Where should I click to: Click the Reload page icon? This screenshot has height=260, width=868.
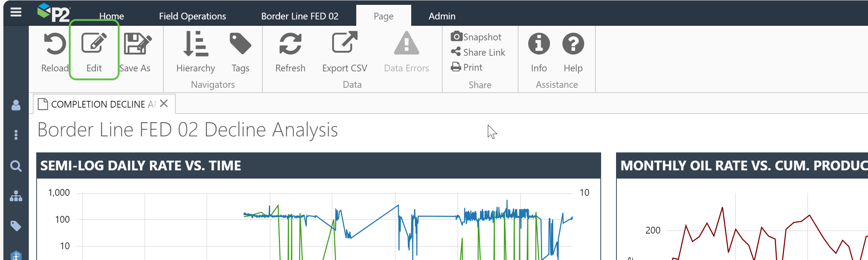(x=55, y=44)
